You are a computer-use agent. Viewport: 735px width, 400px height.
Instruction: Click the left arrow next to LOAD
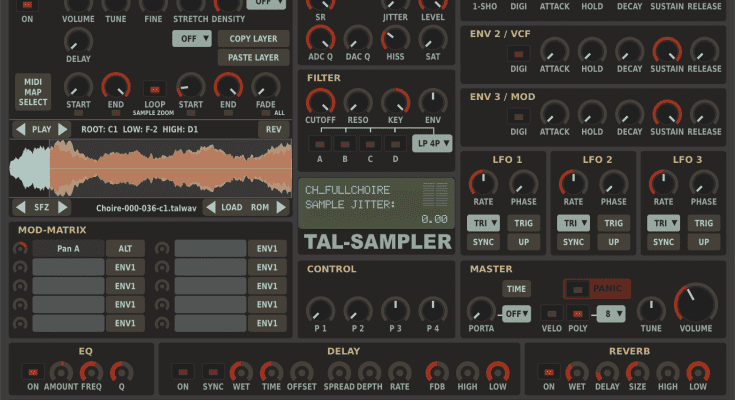(211, 208)
